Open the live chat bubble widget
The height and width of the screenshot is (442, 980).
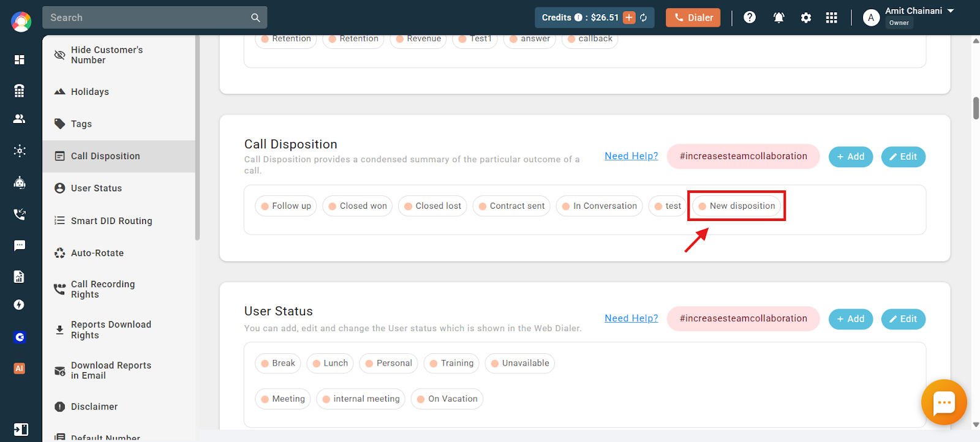(944, 402)
